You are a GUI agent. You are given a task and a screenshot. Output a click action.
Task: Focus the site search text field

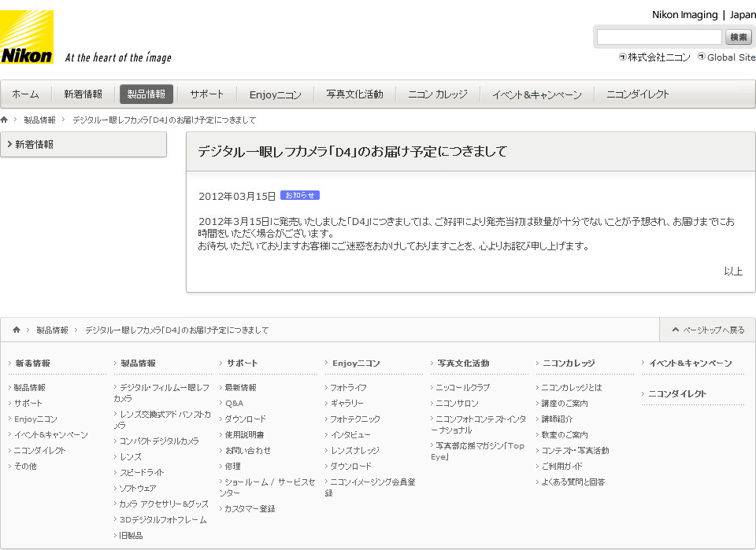click(x=659, y=37)
